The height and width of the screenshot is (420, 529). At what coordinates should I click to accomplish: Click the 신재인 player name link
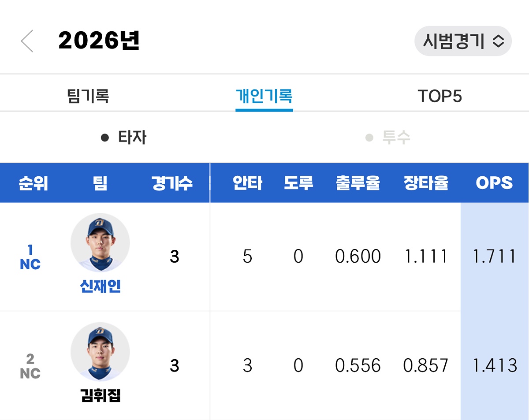[101, 287]
